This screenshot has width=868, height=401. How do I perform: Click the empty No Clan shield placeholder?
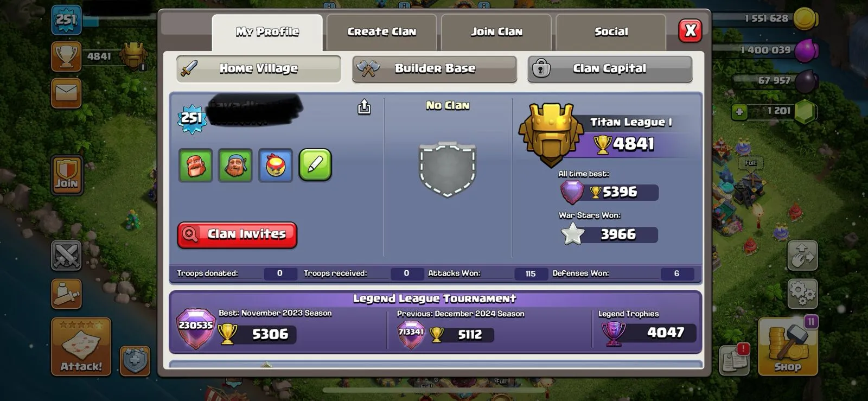pos(448,169)
